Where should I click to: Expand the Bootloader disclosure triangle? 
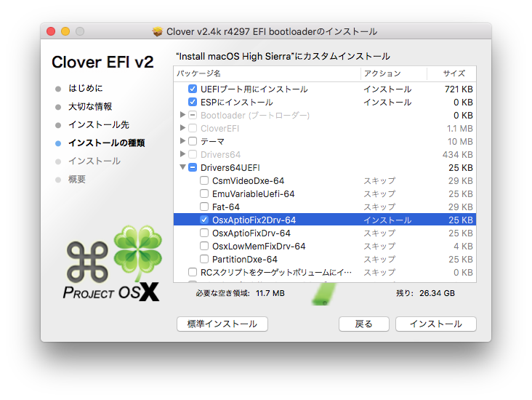(x=182, y=115)
